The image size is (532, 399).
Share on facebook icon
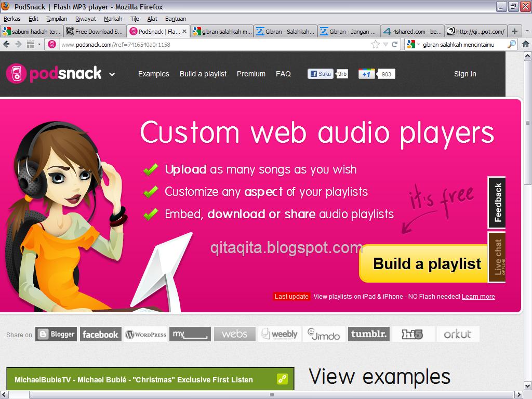click(x=100, y=334)
